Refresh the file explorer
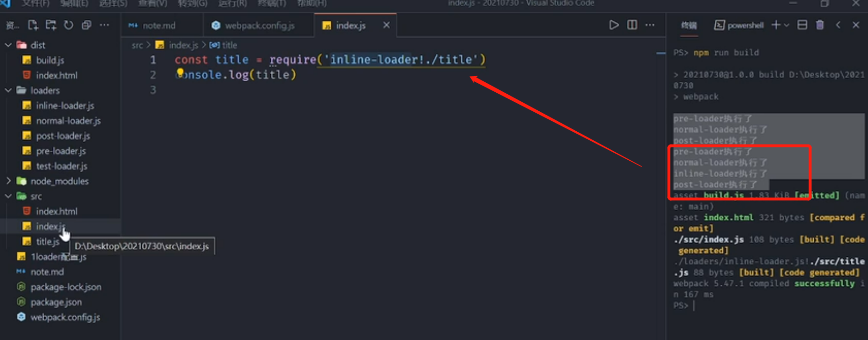This screenshot has width=868, height=340. [69, 25]
